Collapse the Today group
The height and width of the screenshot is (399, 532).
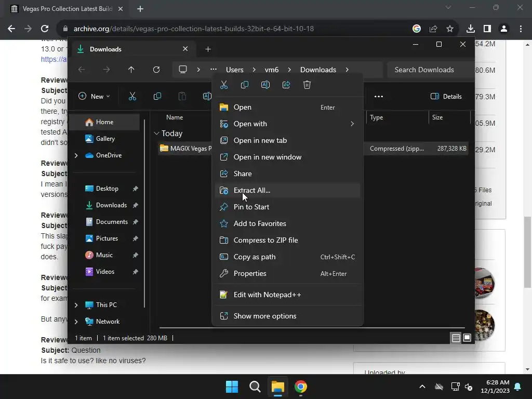tap(156, 134)
